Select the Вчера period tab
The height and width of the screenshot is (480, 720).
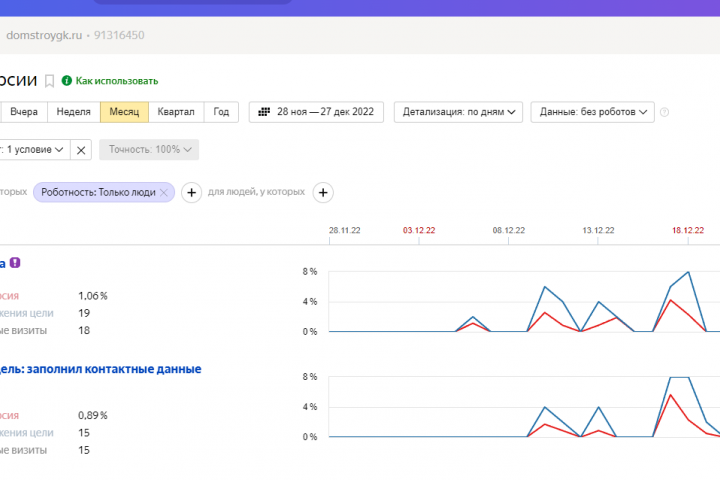[24, 112]
